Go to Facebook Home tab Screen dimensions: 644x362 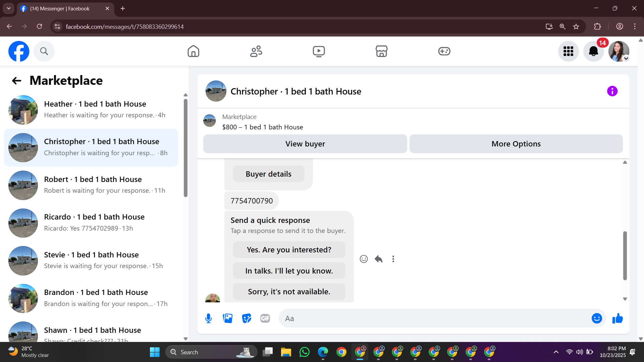pos(193,51)
